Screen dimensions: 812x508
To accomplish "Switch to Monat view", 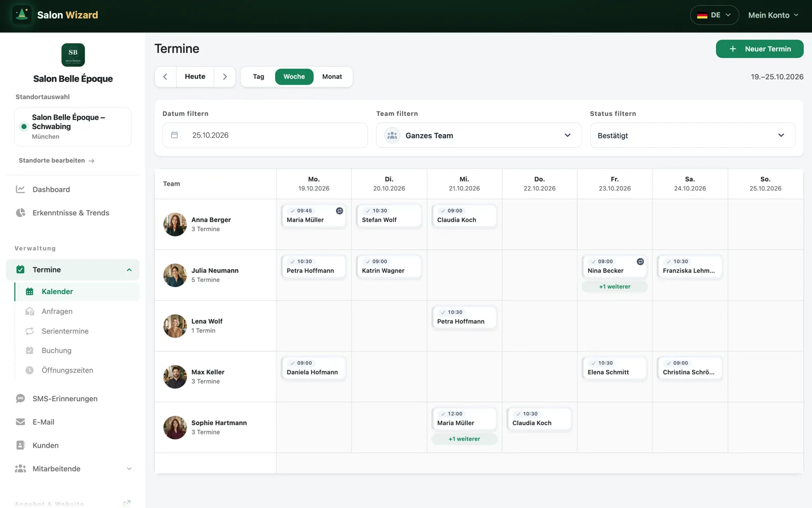I will [332, 77].
